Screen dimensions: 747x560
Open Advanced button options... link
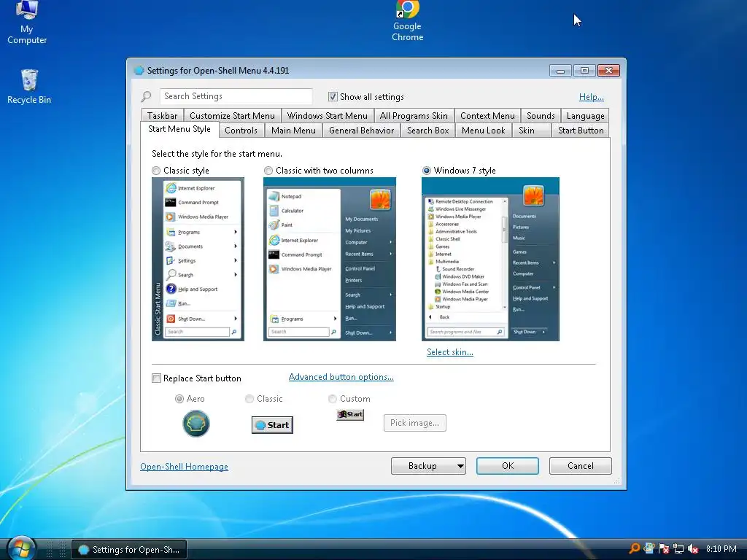341,377
